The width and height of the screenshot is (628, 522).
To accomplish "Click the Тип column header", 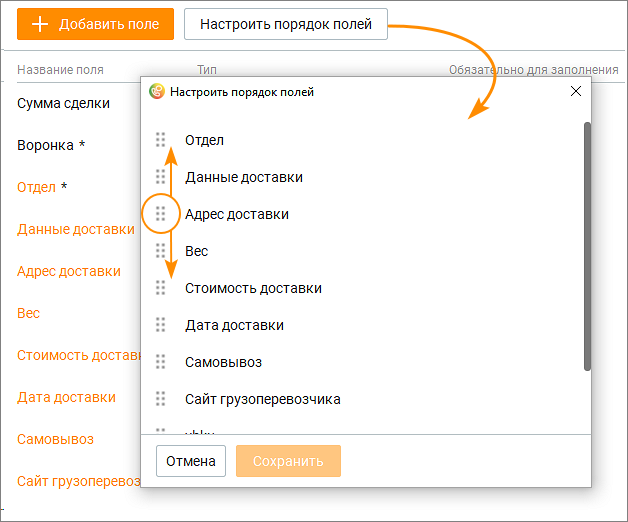I will pos(207,70).
